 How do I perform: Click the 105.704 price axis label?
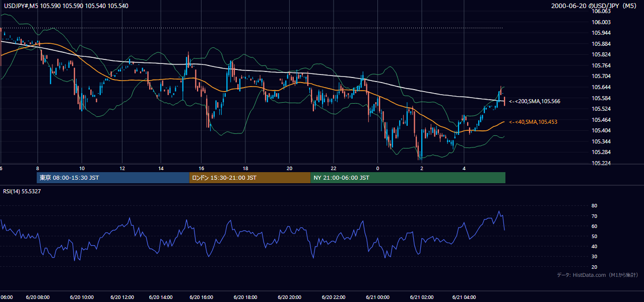click(x=601, y=77)
